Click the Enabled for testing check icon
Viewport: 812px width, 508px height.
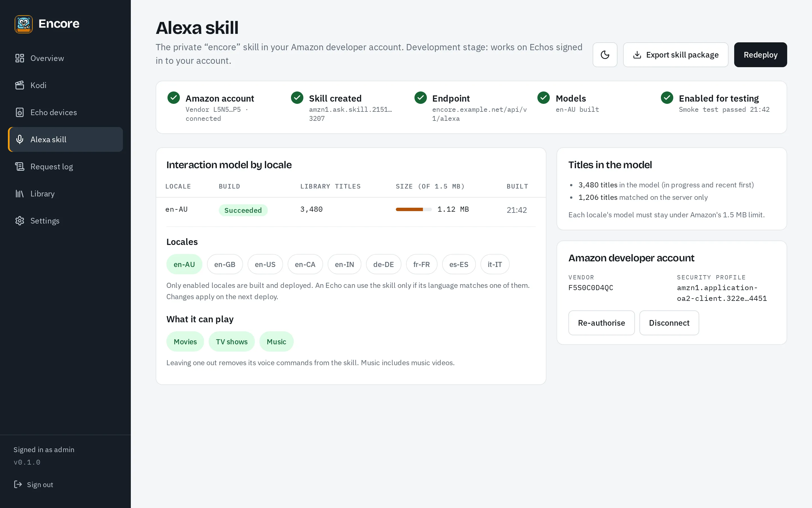click(667, 98)
